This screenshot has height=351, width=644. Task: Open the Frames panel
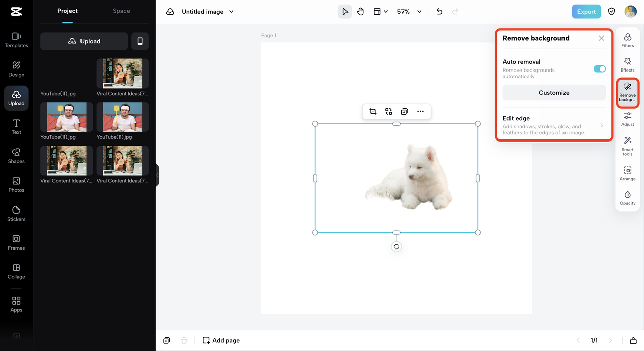[x=16, y=242]
